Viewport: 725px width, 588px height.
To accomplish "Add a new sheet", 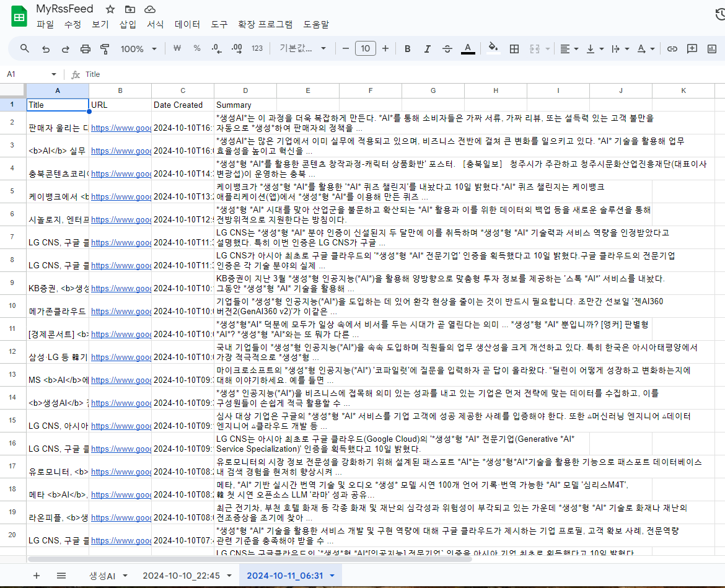I will pos(37,576).
